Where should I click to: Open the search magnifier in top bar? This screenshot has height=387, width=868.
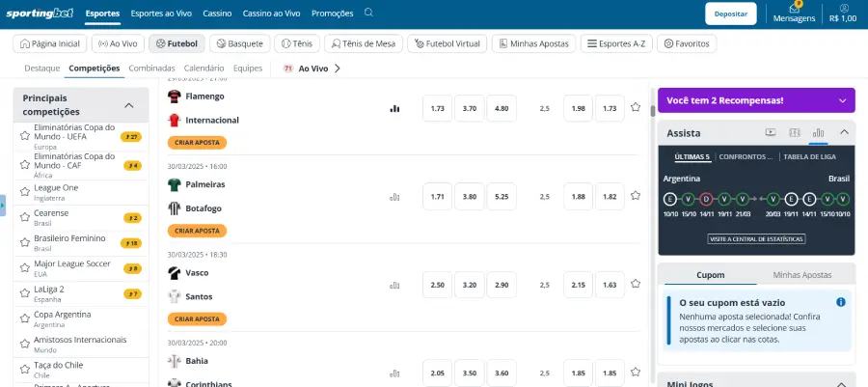pyautogui.click(x=368, y=13)
